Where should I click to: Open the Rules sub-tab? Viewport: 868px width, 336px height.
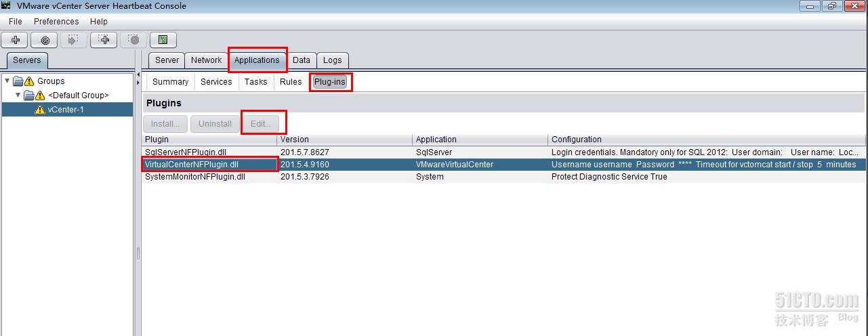pos(291,82)
